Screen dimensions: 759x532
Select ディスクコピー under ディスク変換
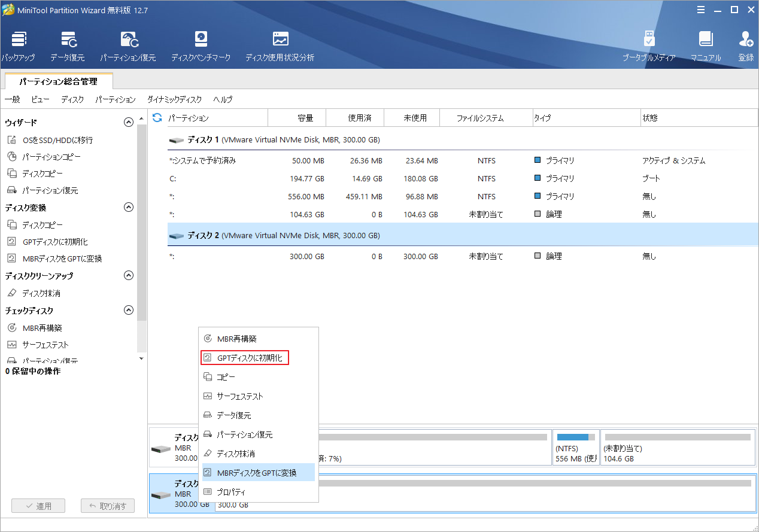(x=42, y=225)
